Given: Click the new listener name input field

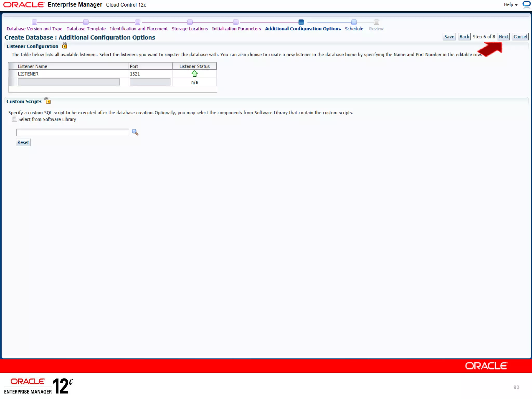Looking at the screenshot, I should coord(69,82).
